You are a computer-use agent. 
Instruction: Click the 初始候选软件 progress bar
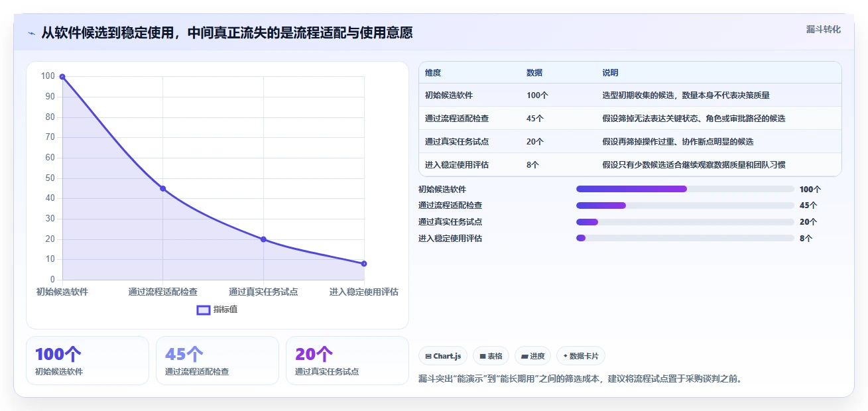(685, 189)
